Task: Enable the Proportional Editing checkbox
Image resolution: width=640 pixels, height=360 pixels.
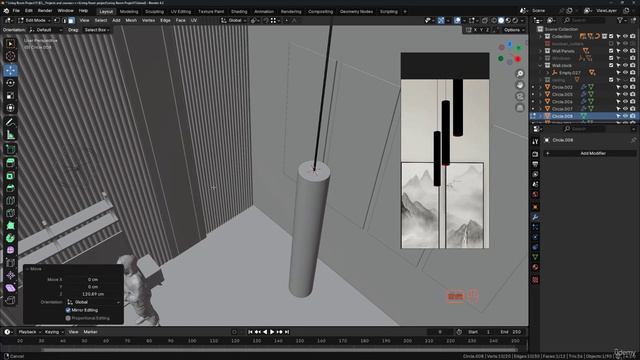Action: [x=68, y=318]
